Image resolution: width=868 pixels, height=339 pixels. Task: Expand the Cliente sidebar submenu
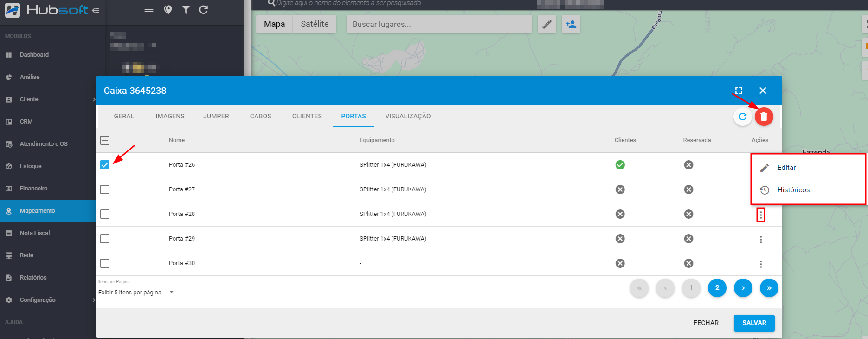pyautogui.click(x=94, y=99)
